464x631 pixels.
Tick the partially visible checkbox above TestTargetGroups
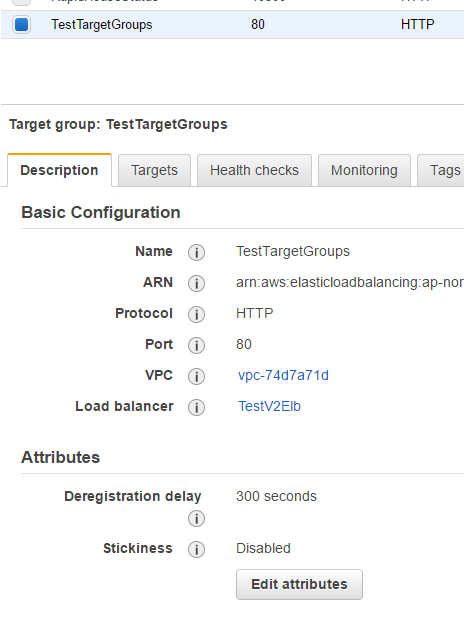[21, 2]
